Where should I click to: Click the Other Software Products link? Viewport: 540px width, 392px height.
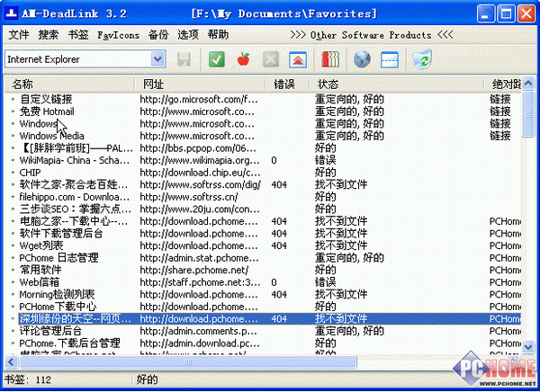coord(371,35)
